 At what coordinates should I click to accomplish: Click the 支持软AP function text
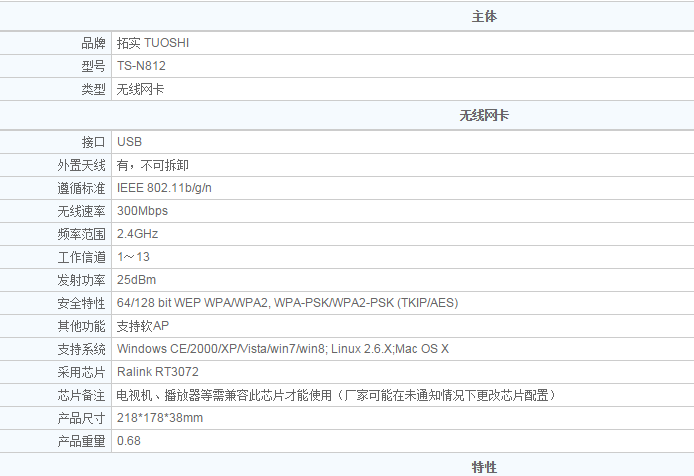tap(143, 325)
